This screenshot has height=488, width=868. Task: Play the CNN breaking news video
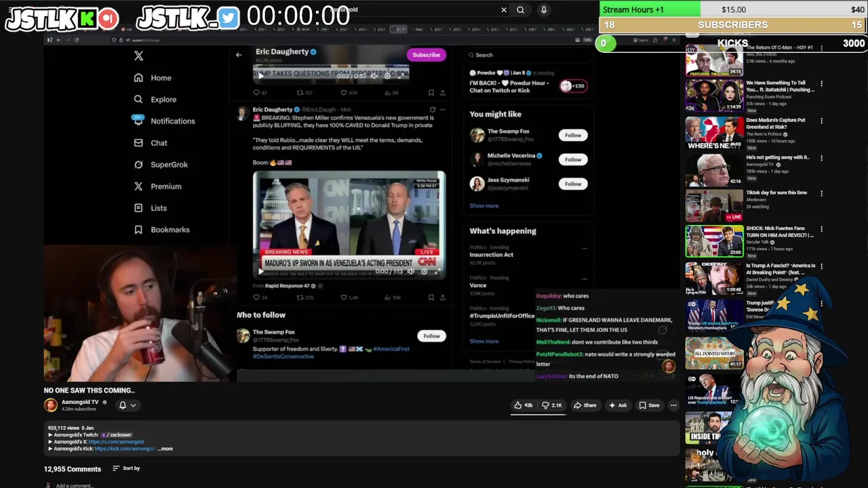click(x=261, y=271)
